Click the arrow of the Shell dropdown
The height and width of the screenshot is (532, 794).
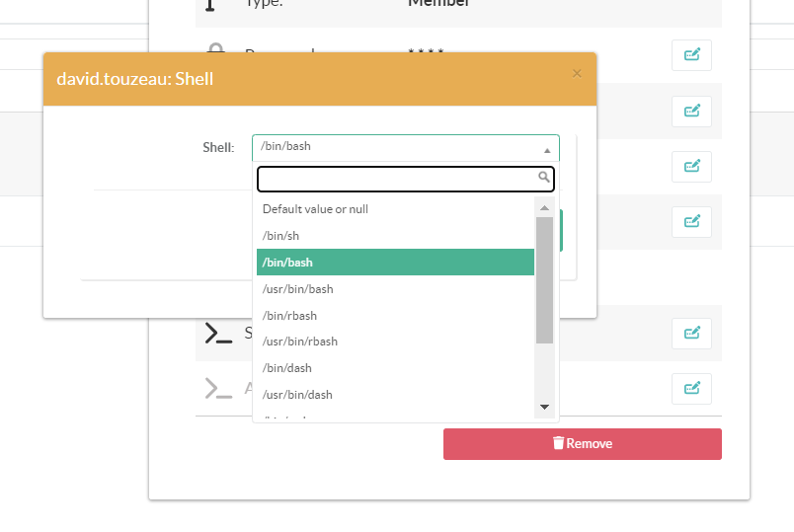point(547,150)
